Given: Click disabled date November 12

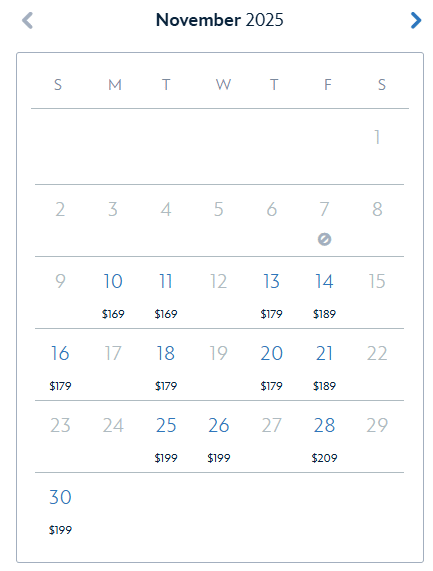Looking at the screenshot, I should [x=219, y=281].
